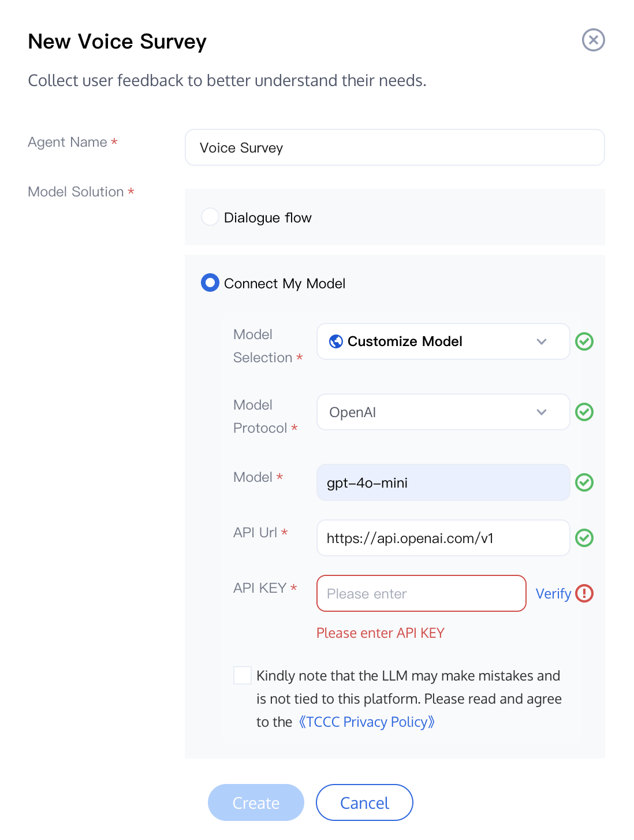Expand the OpenAI protocol dropdown arrow
Screen dimensions: 634x840
[x=541, y=412]
